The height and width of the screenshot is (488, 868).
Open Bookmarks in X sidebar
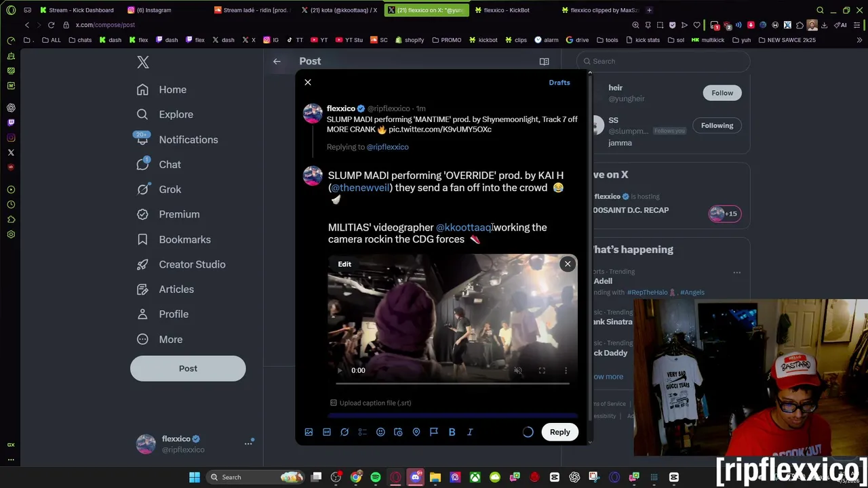174,239
